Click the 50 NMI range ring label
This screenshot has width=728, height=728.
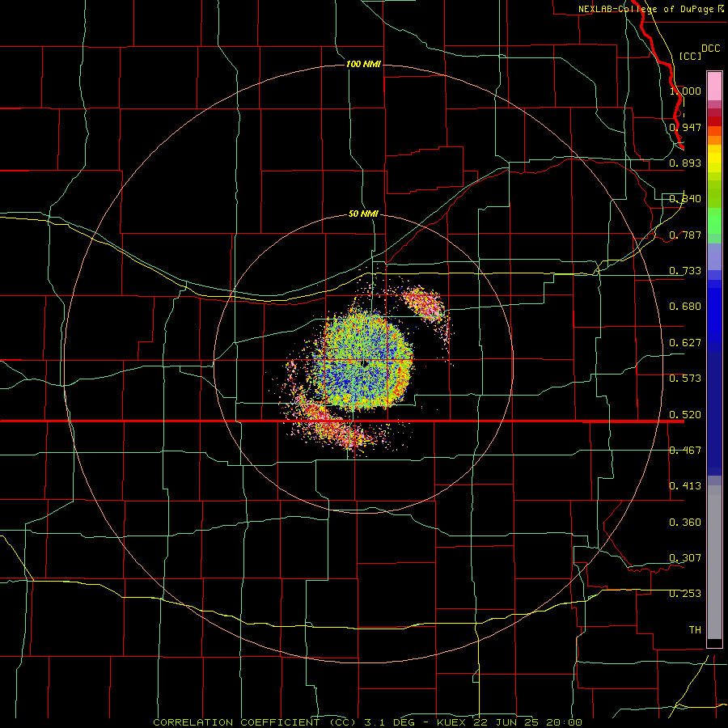(363, 214)
